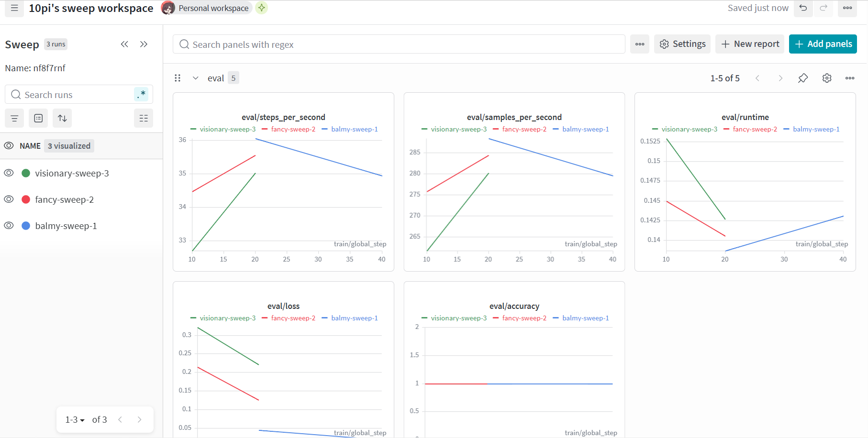Open the 1-3 runs pagination dropdown
The image size is (868, 438).
[75, 420]
